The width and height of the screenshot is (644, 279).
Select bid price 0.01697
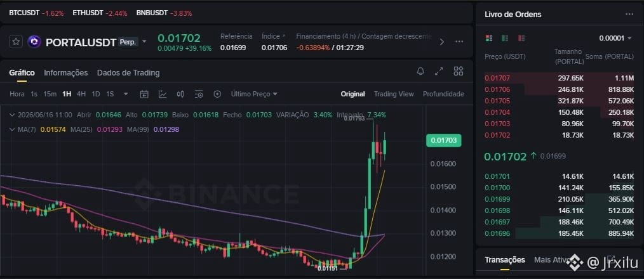(x=497, y=222)
